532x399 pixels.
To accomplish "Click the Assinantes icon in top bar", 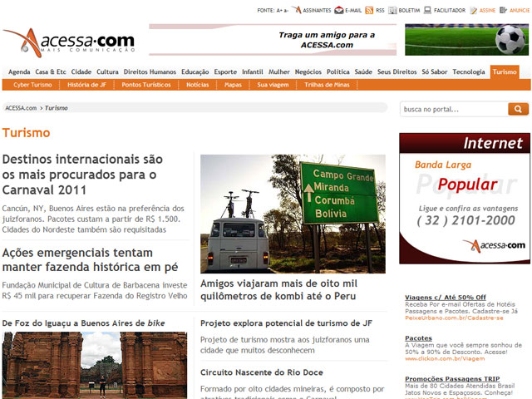I will coord(296,11).
